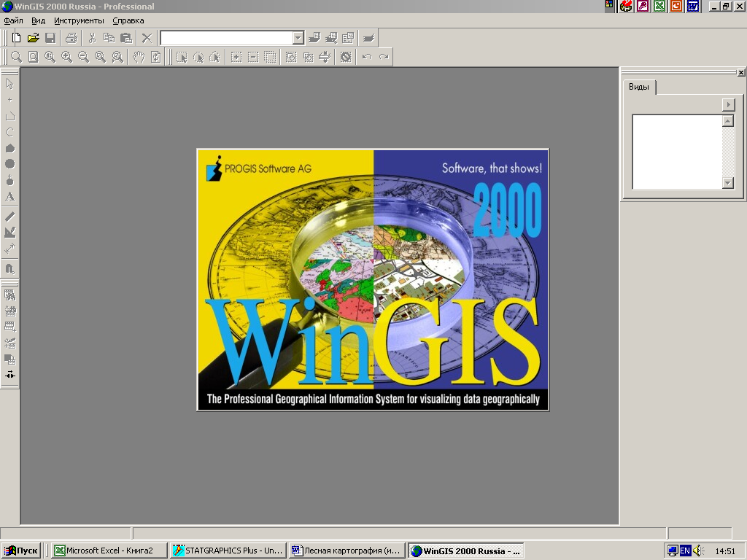The image size is (747, 560).
Task: Select the Pan hand tool
Action: (x=139, y=57)
